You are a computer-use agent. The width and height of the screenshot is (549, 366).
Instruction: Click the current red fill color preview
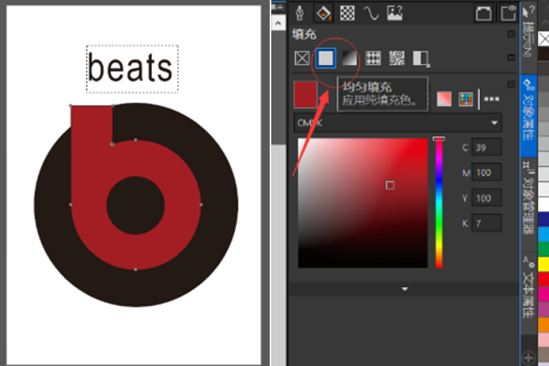pyautogui.click(x=305, y=95)
